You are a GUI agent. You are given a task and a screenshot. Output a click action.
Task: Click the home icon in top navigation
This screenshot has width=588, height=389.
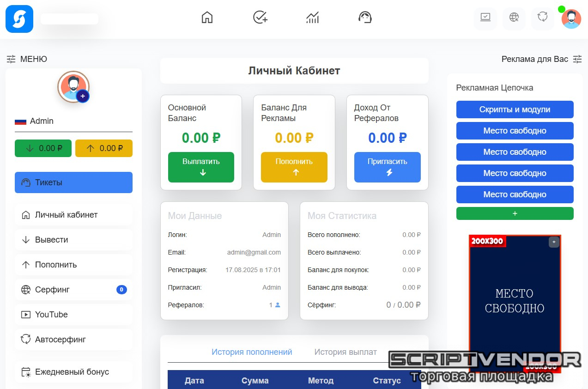click(207, 18)
